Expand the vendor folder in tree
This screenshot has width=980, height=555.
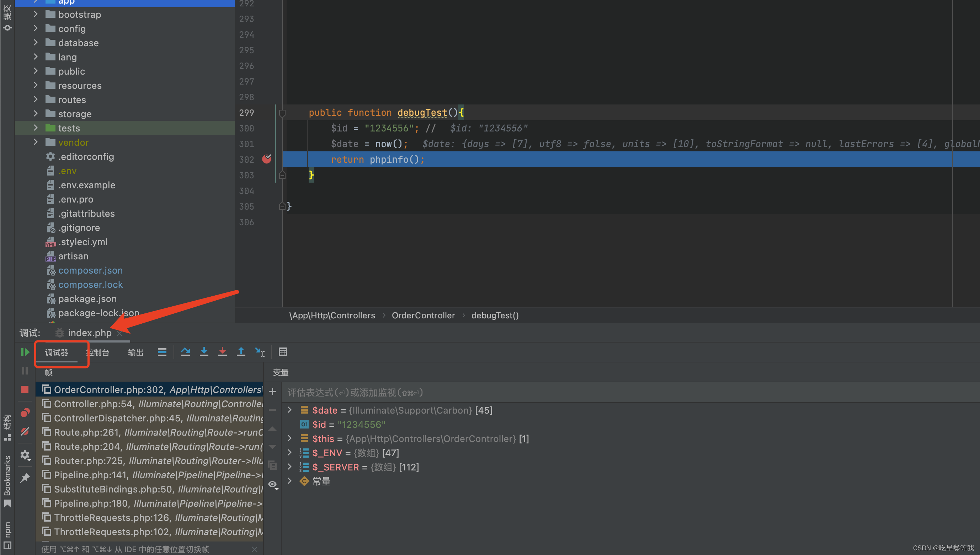(36, 142)
